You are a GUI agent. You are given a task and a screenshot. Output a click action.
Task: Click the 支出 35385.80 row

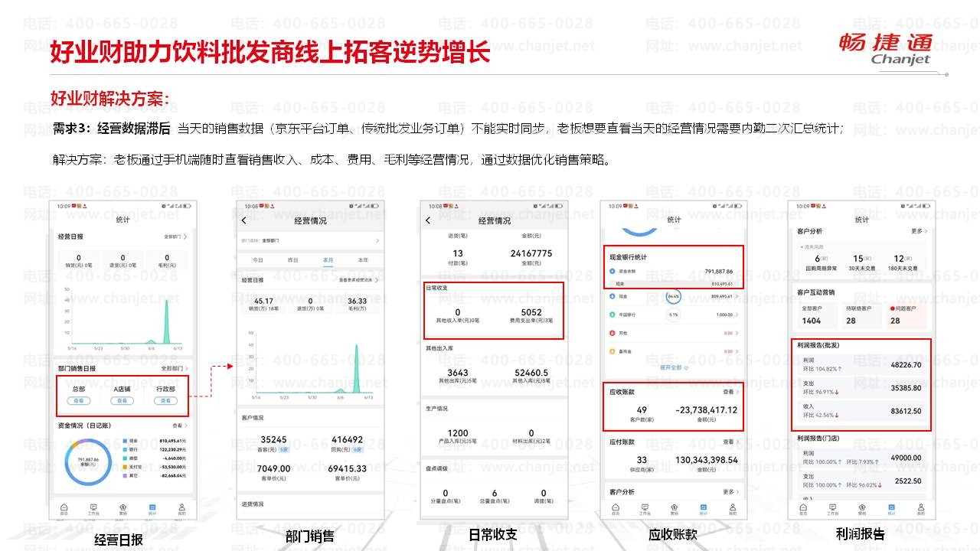click(x=862, y=388)
